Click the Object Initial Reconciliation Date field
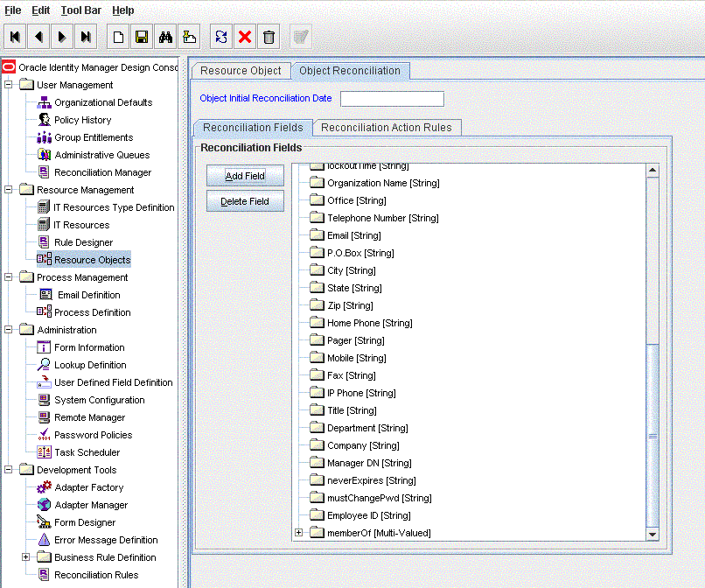705x588 pixels. [x=392, y=99]
